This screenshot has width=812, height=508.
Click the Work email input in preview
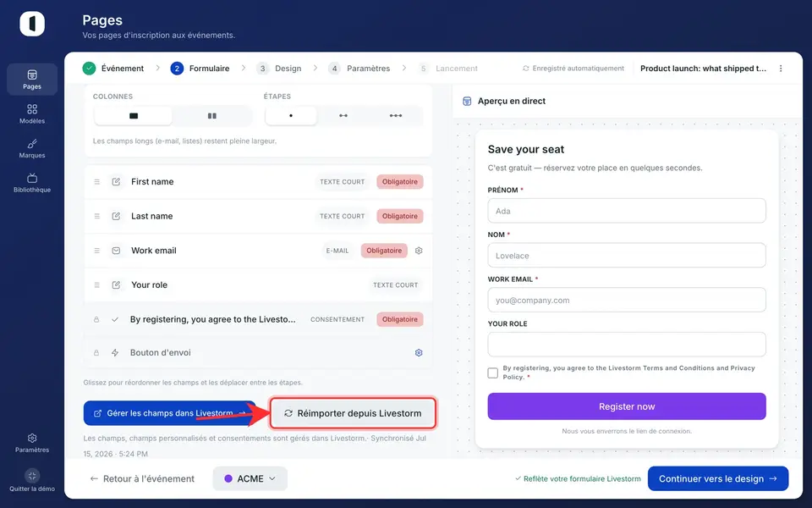pos(627,300)
